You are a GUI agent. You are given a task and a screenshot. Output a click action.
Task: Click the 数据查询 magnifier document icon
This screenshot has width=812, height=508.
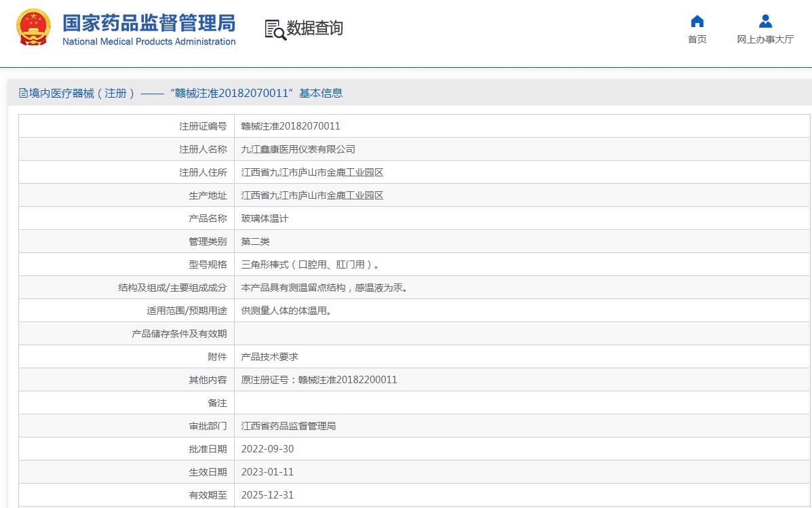[x=275, y=30]
